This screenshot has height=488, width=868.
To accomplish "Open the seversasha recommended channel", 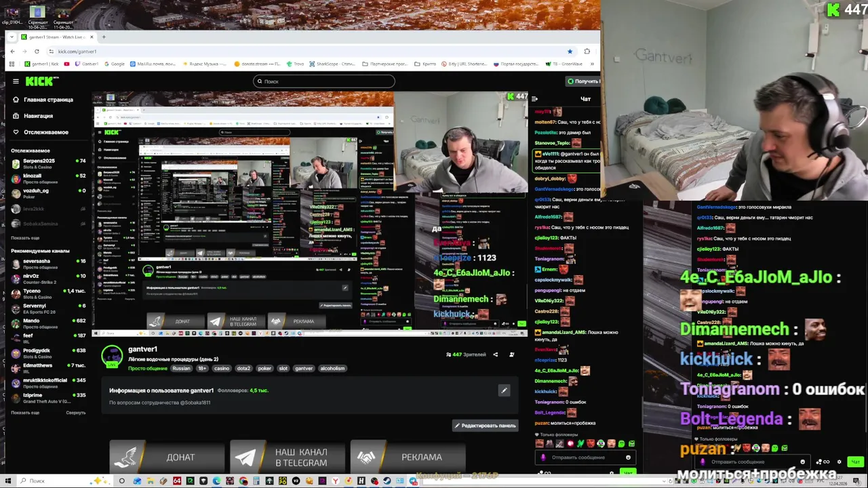I will click(48, 264).
